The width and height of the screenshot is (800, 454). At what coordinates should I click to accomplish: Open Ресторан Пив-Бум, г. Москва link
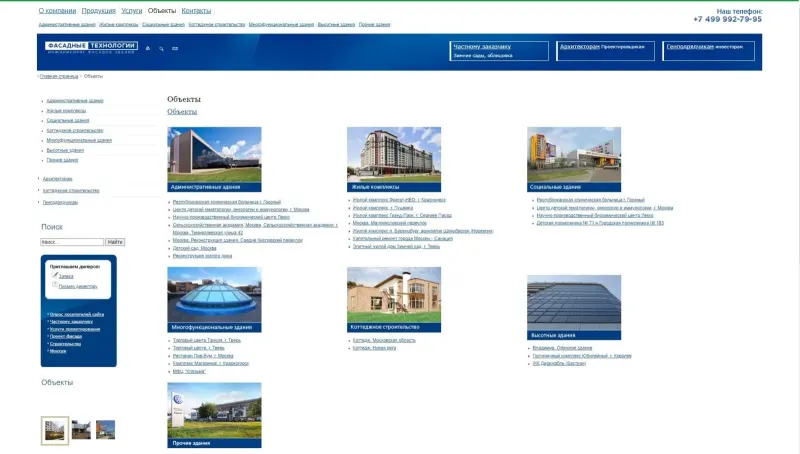(203, 356)
